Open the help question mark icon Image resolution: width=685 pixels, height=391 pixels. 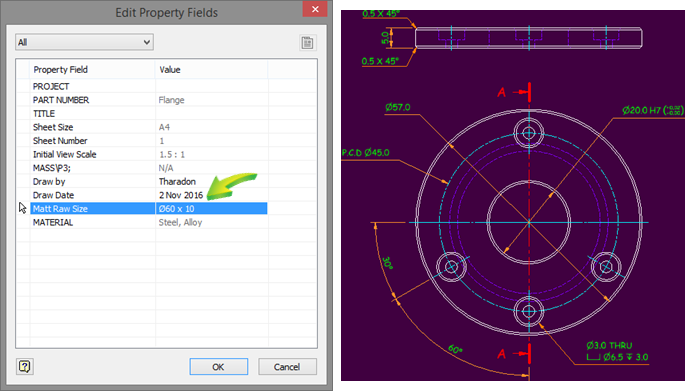(x=24, y=366)
